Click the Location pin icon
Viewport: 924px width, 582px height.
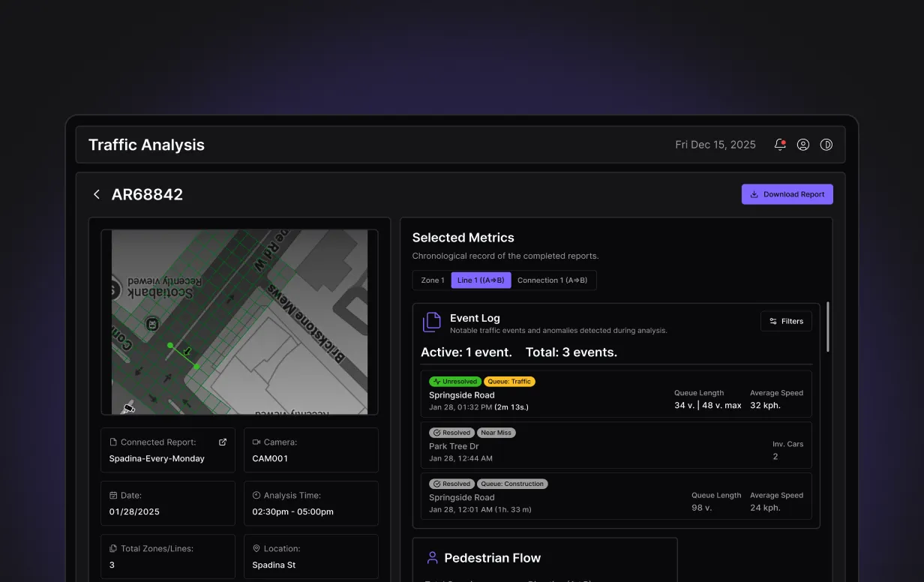256,549
